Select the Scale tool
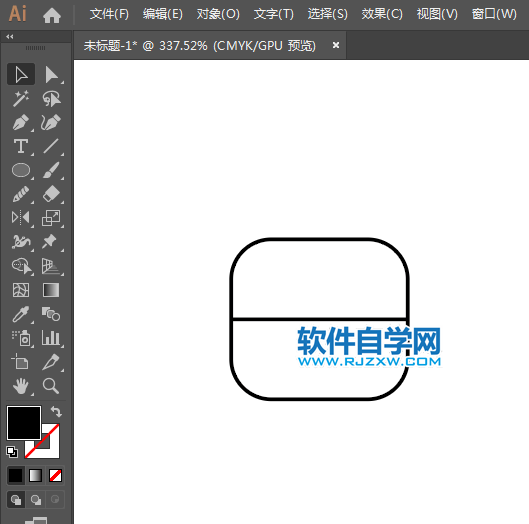 (x=51, y=218)
